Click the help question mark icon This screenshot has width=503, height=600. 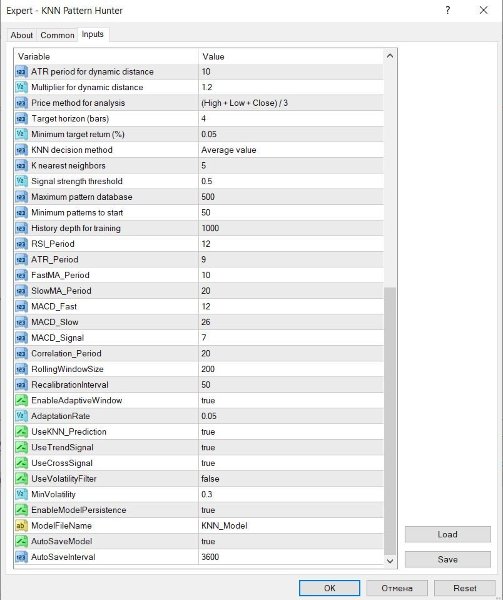pyautogui.click(x=448, y=10)
